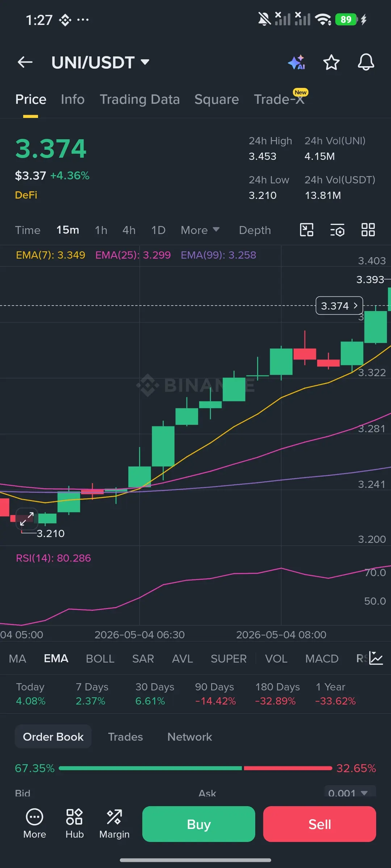Select the 15m timeframe

tap(68, 230)
